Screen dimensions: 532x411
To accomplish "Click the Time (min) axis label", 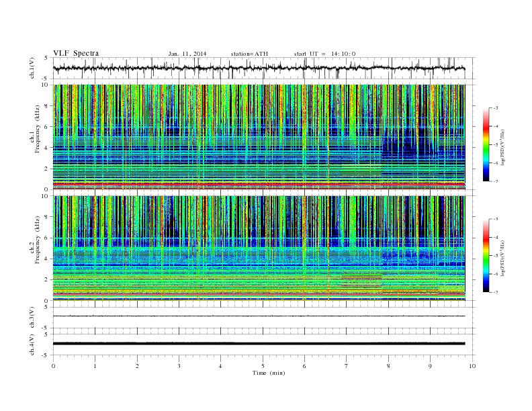I will [x=269, y=373].
